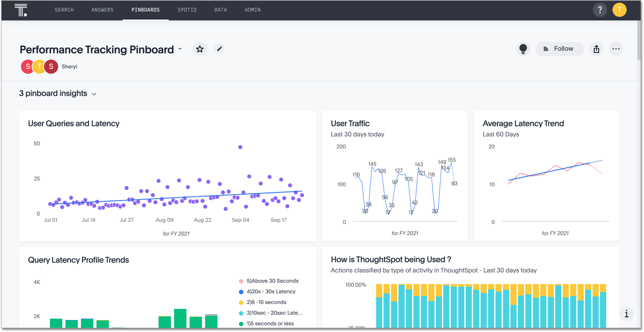The width and height of the screenshot is (644, 332).
Task: Click the info icon at bottom right
Action: click(x=627, y=314)
